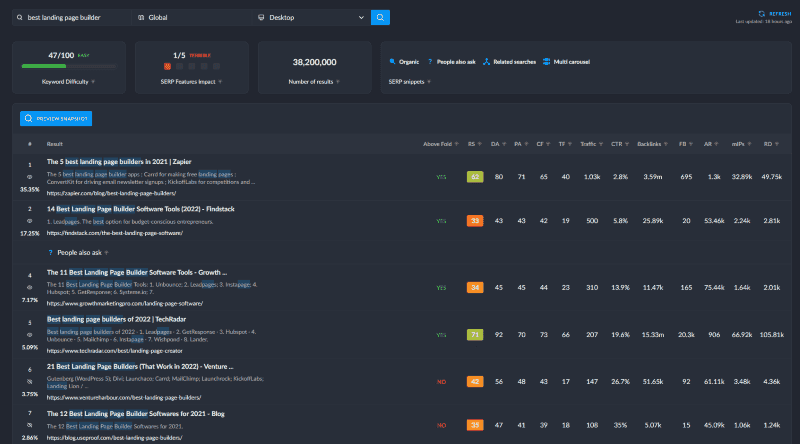This screenshot has height=444, width=800.
Task: Click the Multi carousel snippet icon
Action: (546, 61)
